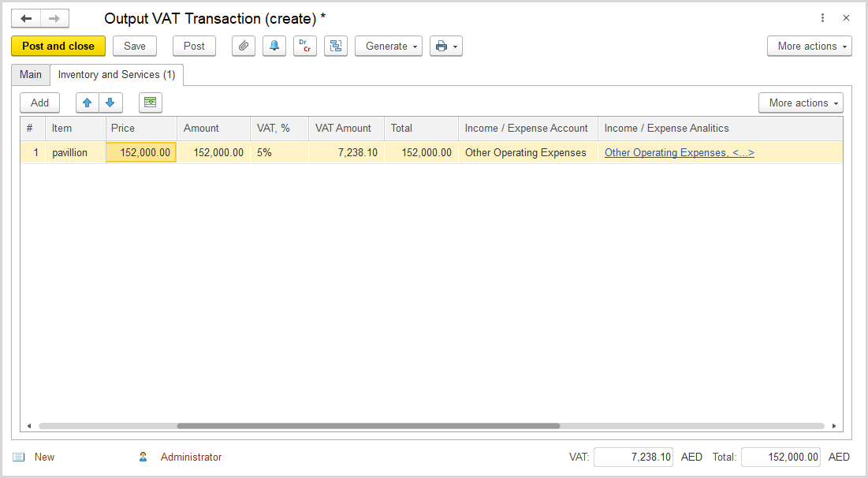Click the Administrator user icon
Screen dimensions: 868x478
(143, 457)
